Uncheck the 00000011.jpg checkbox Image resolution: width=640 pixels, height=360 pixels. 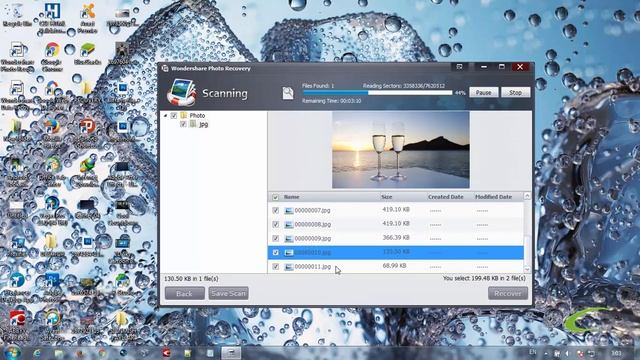[276, 267]
